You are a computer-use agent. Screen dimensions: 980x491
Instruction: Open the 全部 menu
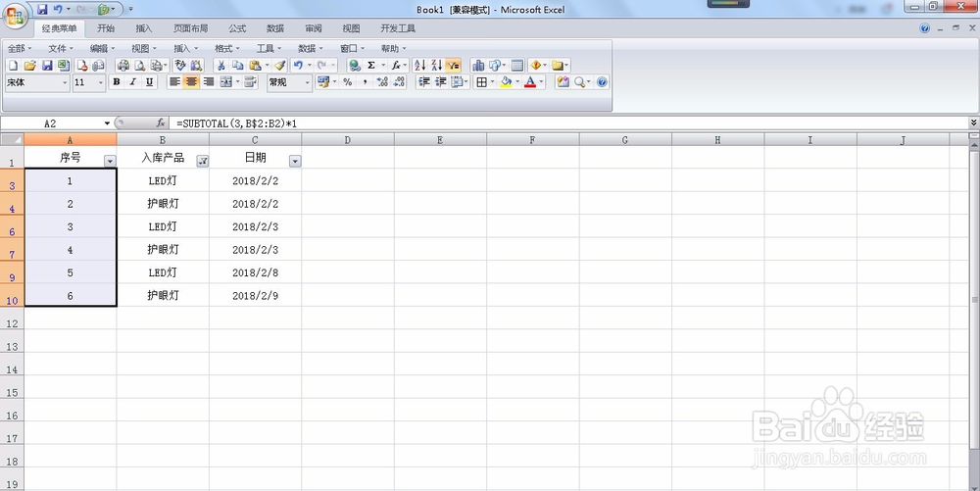(x=20, y=48)
